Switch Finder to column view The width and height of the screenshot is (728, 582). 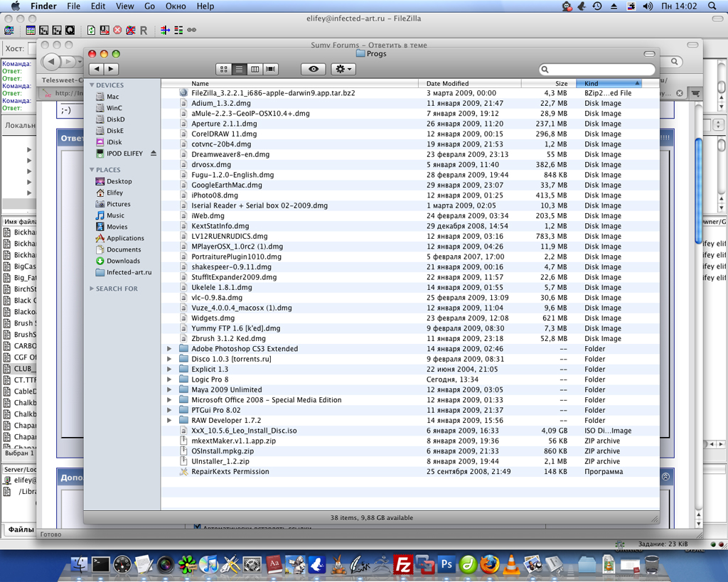coord(255,69)
